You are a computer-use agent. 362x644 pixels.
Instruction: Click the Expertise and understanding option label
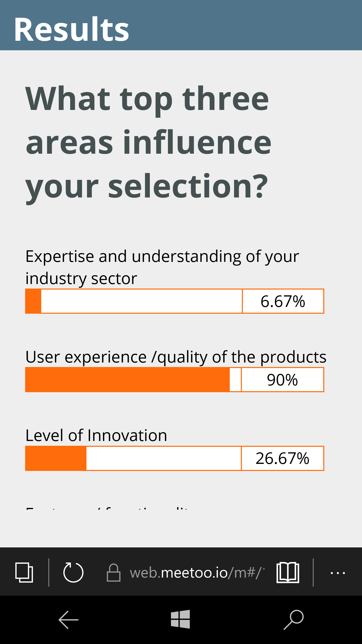tap(162, 267)
